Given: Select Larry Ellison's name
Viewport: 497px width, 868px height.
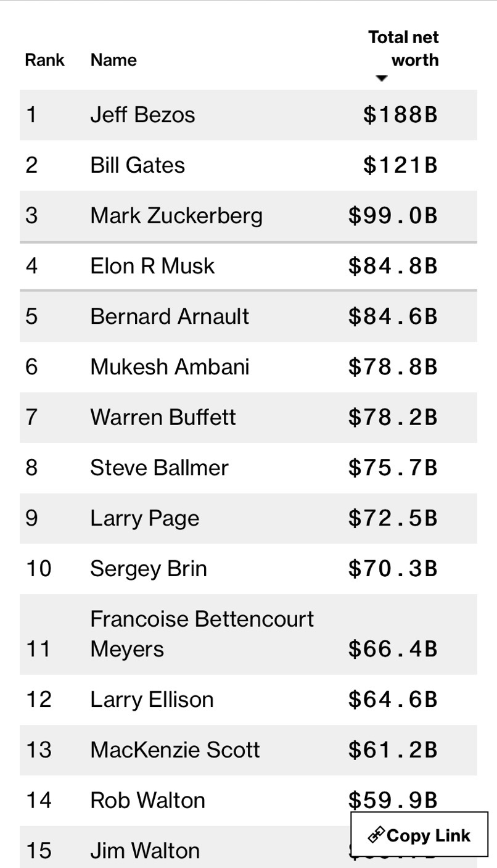Looking at the screenshot, I should (152, 700).
